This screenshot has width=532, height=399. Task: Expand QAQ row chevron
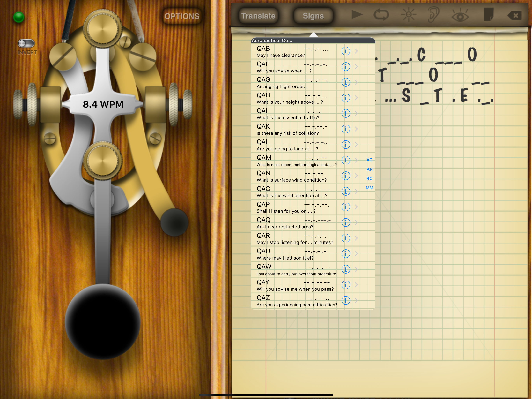pyautogui.click(x=356, y=222)
